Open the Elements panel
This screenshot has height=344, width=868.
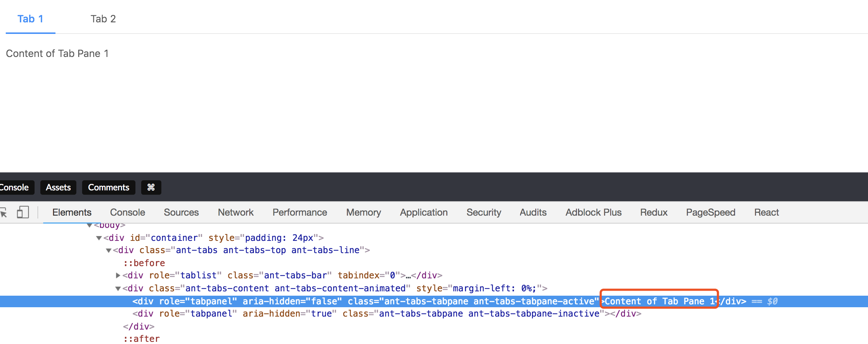pos(72,212)
